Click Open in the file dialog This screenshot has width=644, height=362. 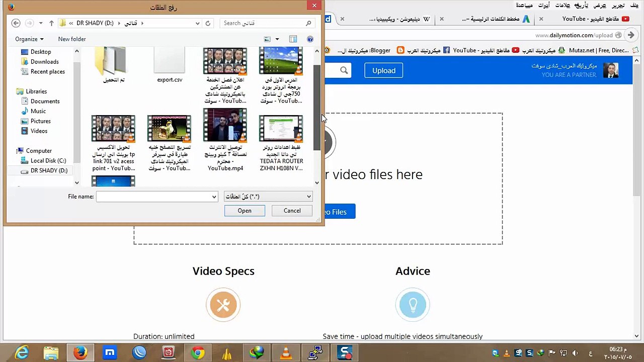pos(245,211)
